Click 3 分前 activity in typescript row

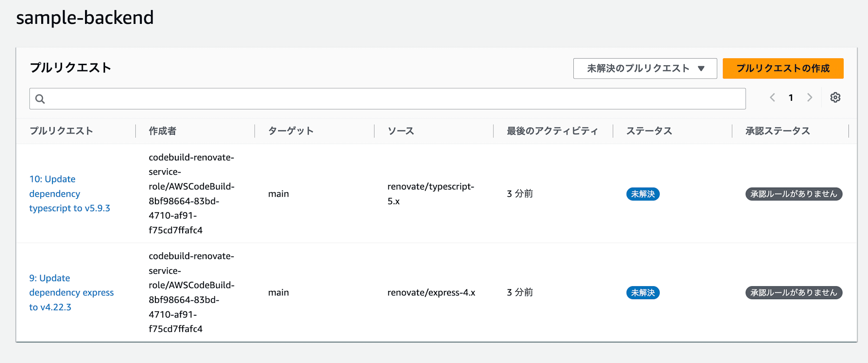(x=519, y=194)
